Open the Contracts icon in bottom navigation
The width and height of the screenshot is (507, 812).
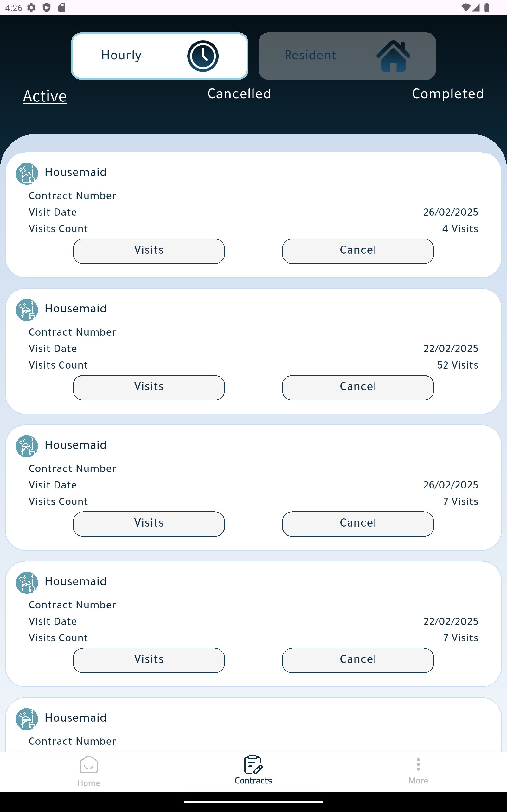[253, 764]
